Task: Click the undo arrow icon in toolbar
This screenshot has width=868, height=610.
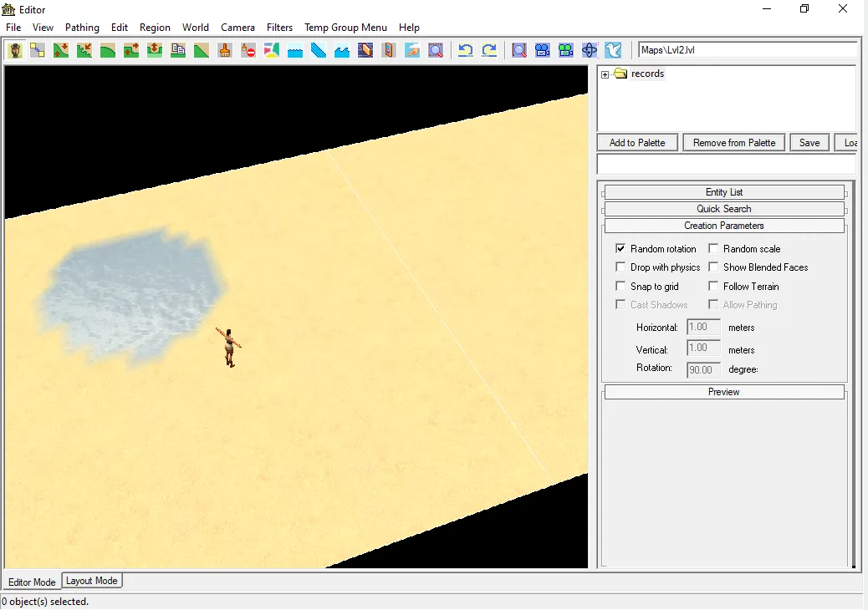Action: click(466, 50)
